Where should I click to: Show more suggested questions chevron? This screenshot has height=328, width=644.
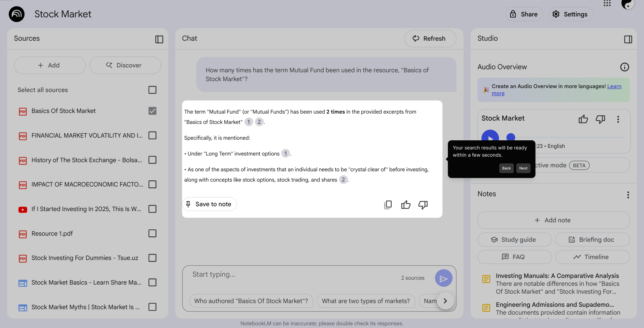pyautogui.click(x=445, y=301)
